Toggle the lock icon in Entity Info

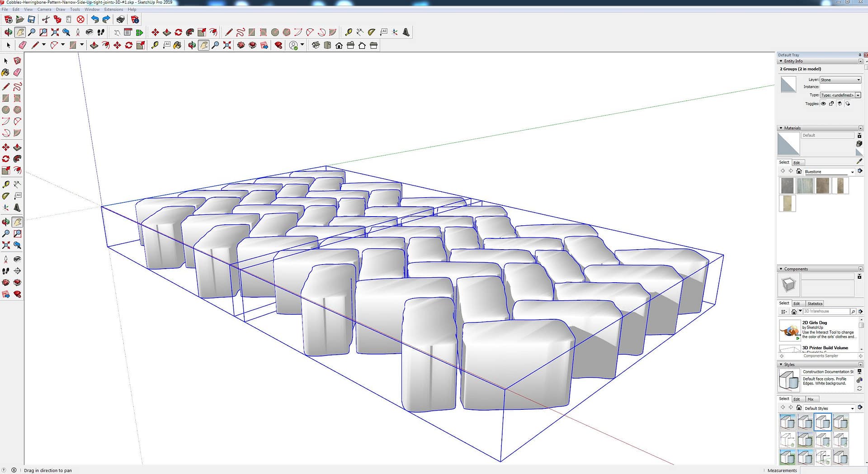click(831, 104)
